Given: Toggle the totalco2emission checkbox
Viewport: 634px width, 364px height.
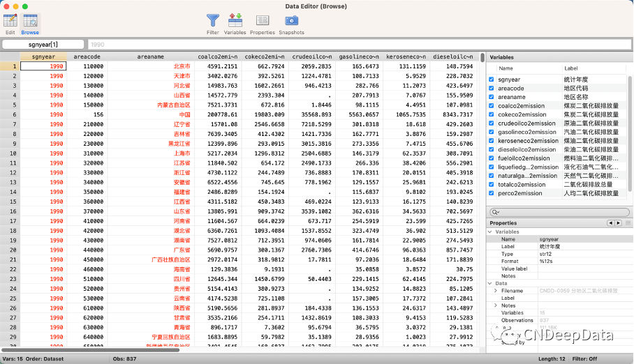Looking at the screenshot, I should click(492, 185).
